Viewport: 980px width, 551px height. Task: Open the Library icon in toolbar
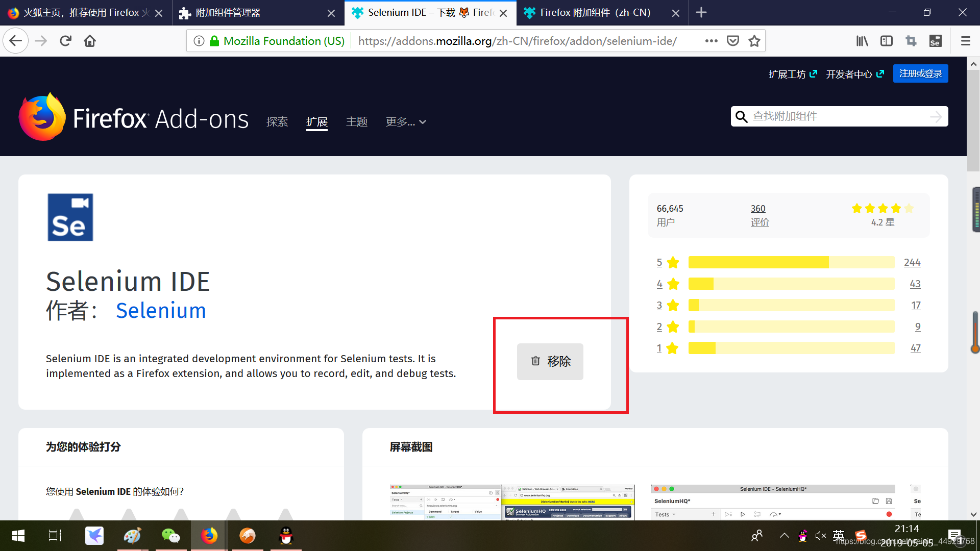pyautogui.click(x=862, y=41)
